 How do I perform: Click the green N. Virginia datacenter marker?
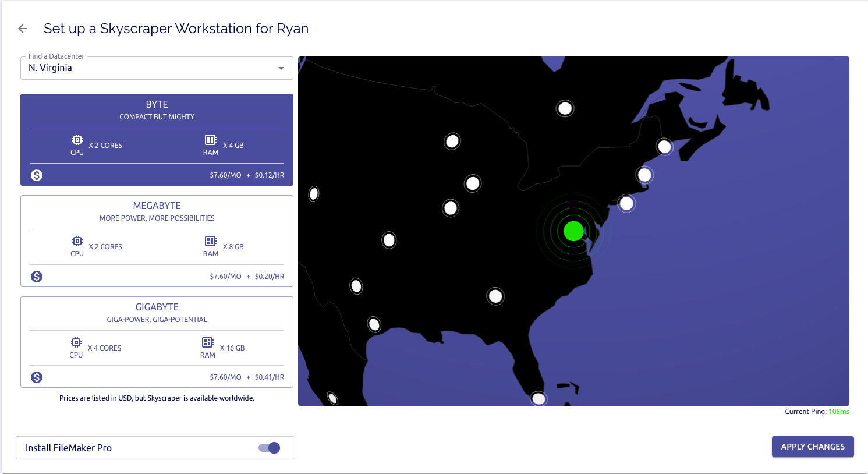click(x=573, y=231)
